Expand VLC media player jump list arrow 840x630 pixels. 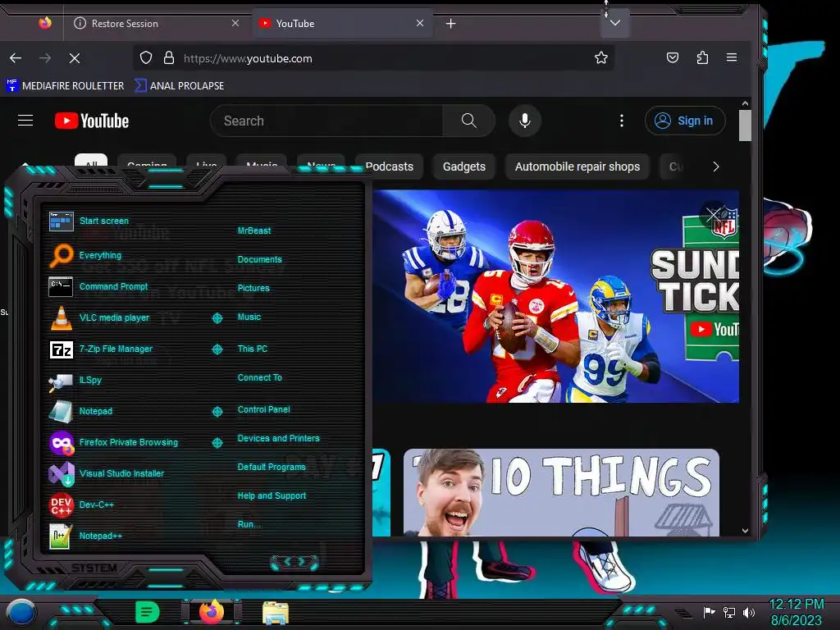pyautogui.click(x=217, y=317)
